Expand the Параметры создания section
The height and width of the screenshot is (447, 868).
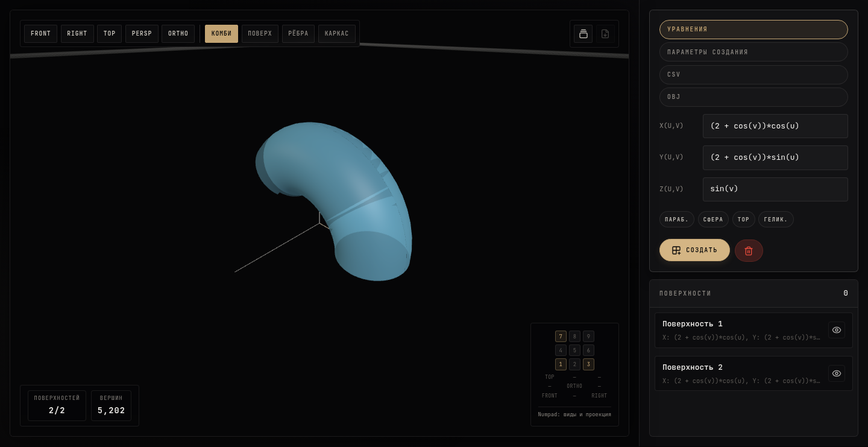click(753, 52)
